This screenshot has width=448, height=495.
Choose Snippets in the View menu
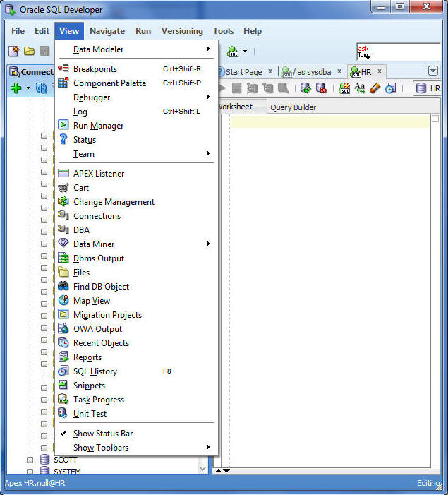click(89, 386)
